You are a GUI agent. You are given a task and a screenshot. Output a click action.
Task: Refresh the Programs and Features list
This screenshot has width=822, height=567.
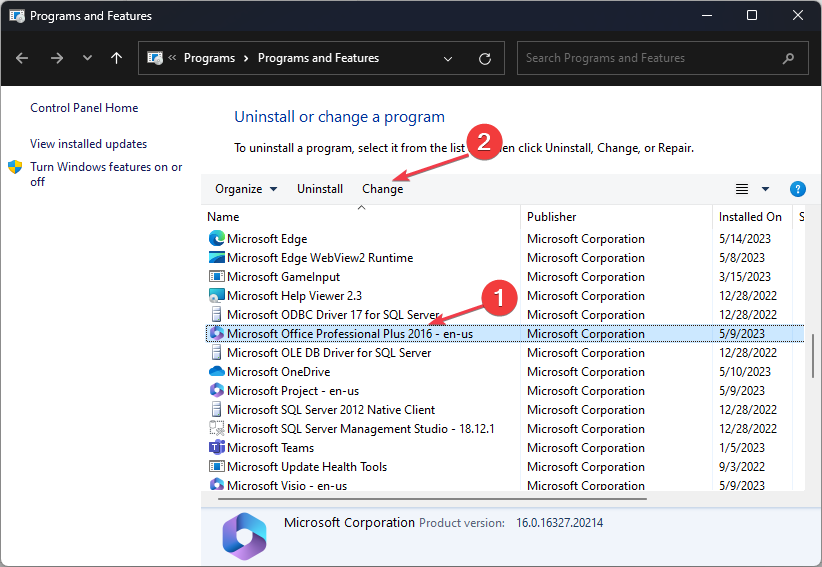click(485, 59)
